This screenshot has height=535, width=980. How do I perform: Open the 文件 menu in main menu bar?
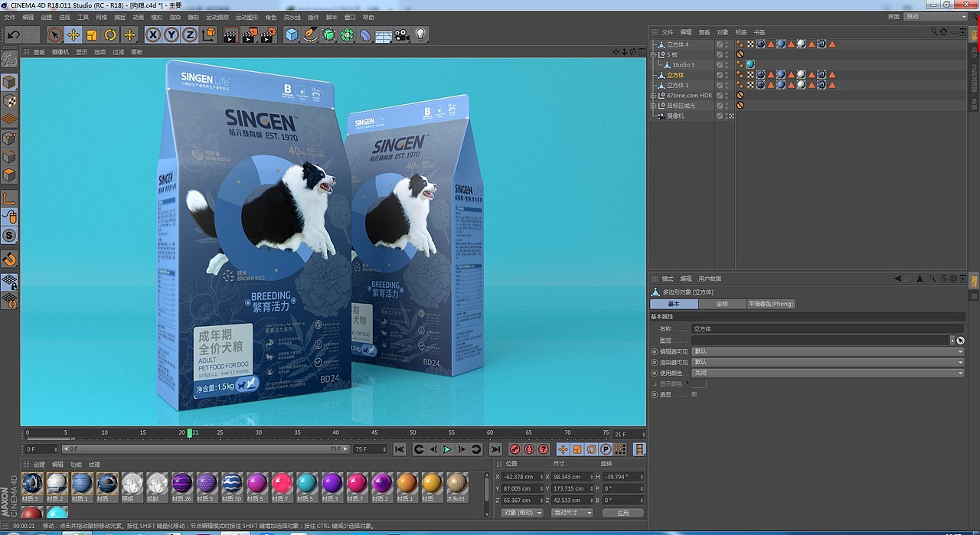(x=8, y=17)
